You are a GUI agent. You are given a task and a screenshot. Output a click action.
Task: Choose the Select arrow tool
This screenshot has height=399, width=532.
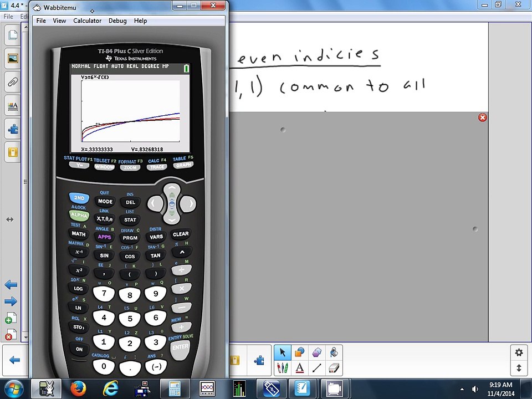[x=282, y=352]
